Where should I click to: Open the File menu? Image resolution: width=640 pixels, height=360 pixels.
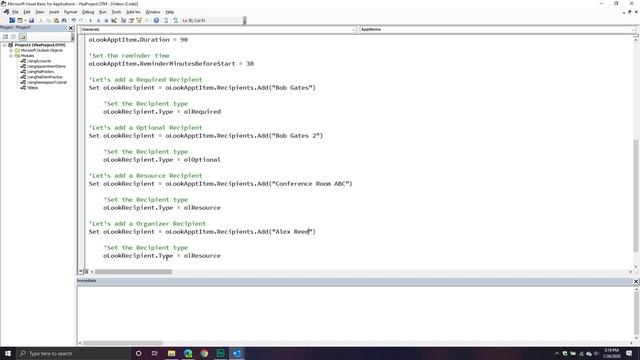click(x=15, y=12)
